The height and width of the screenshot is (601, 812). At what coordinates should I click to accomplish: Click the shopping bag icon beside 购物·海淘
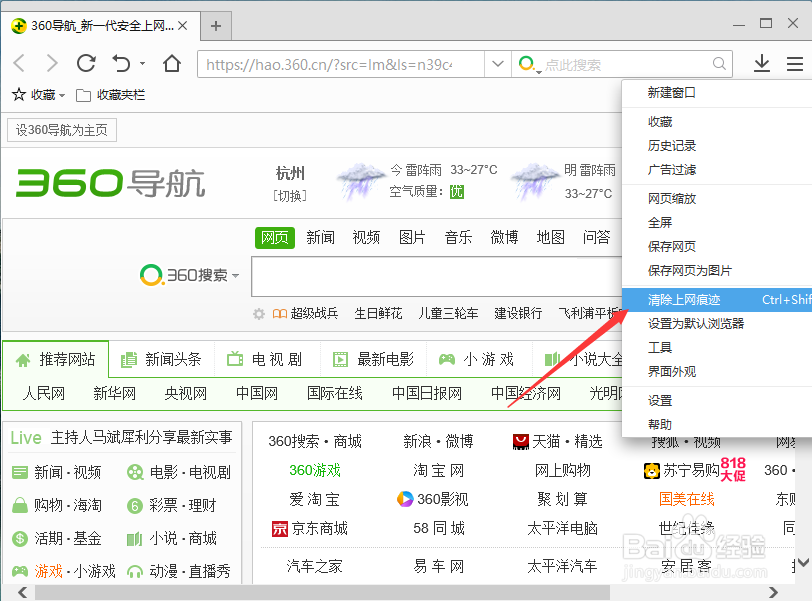[x=20, y=505]
